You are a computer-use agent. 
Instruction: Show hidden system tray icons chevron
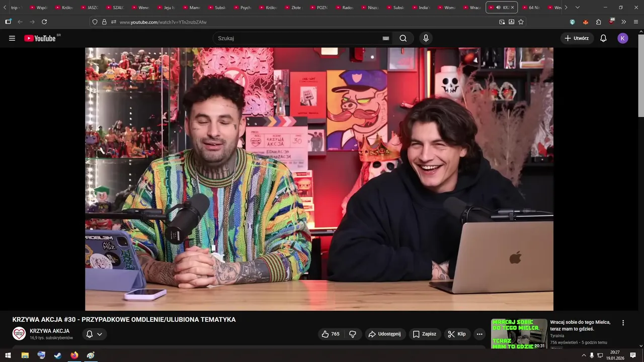[x=584, y=355]
